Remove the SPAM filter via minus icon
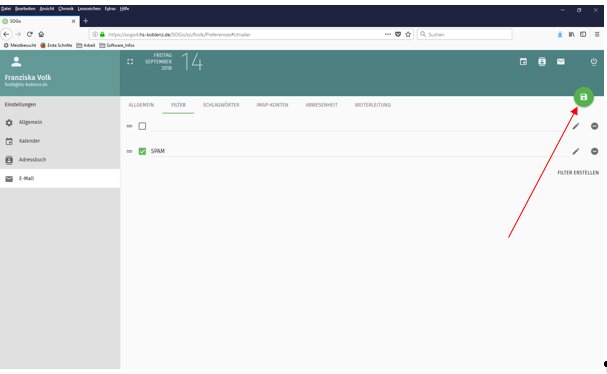 coord(595,151)
